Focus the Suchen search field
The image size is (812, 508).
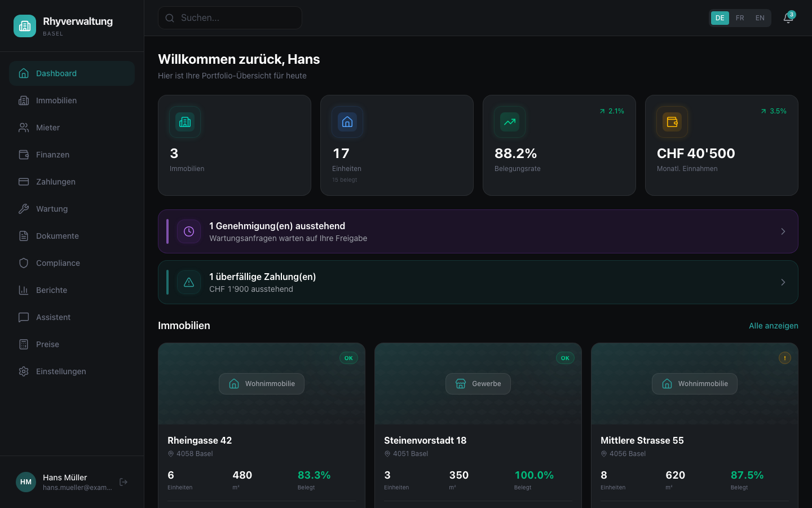[230, 18]
